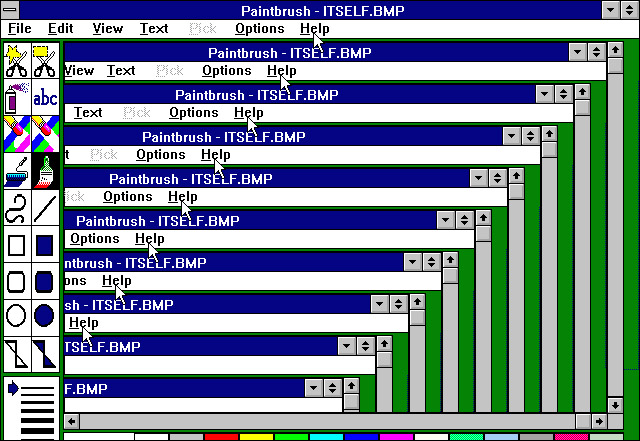Select the Brush tool in toolbox
Viewport: 640px width, 441px height.
[x=45, y=172]
